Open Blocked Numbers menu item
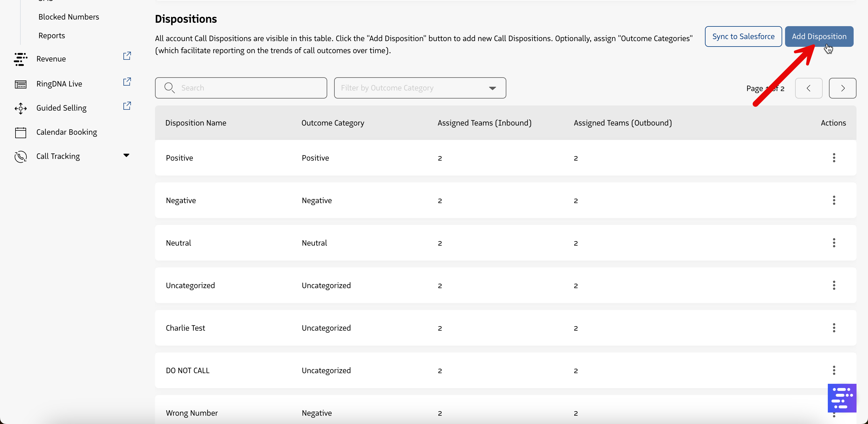This screenshot has height=424, width=868. (69, 17)
